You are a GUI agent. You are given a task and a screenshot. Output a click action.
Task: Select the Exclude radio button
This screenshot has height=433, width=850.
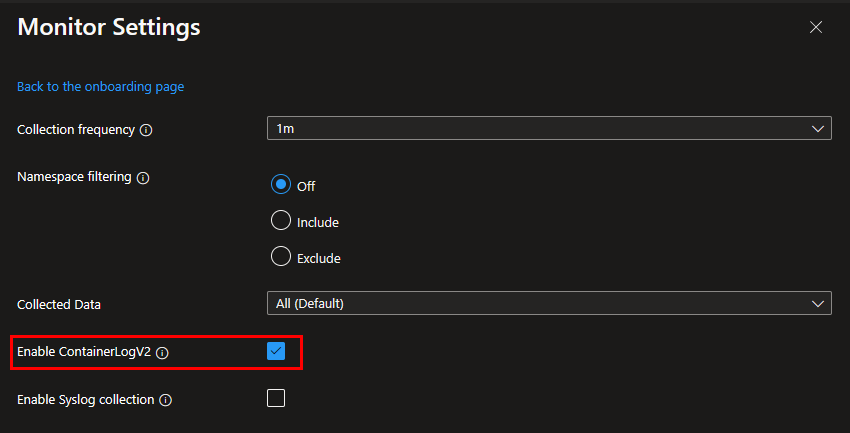tap(281, 257)
